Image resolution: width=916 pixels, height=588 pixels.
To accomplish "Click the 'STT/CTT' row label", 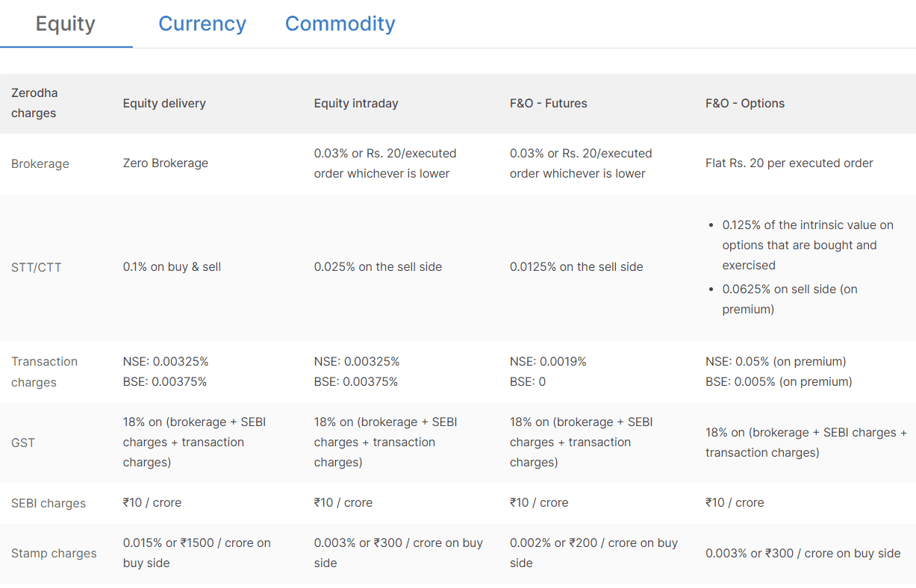I will point(37,267).
